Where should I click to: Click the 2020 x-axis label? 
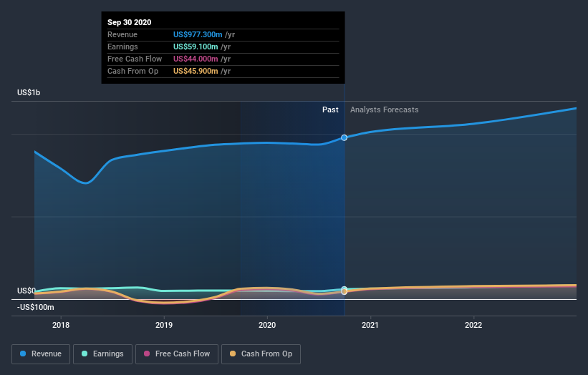coord(267,325)
